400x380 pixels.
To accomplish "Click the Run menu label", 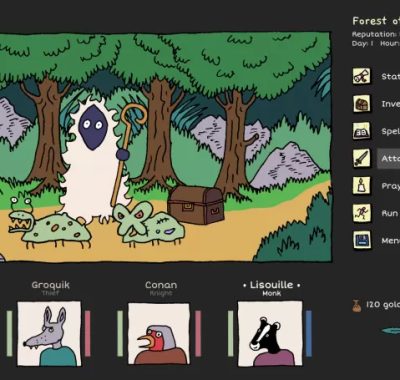I will pyautogui.click(x=389, y=213).
